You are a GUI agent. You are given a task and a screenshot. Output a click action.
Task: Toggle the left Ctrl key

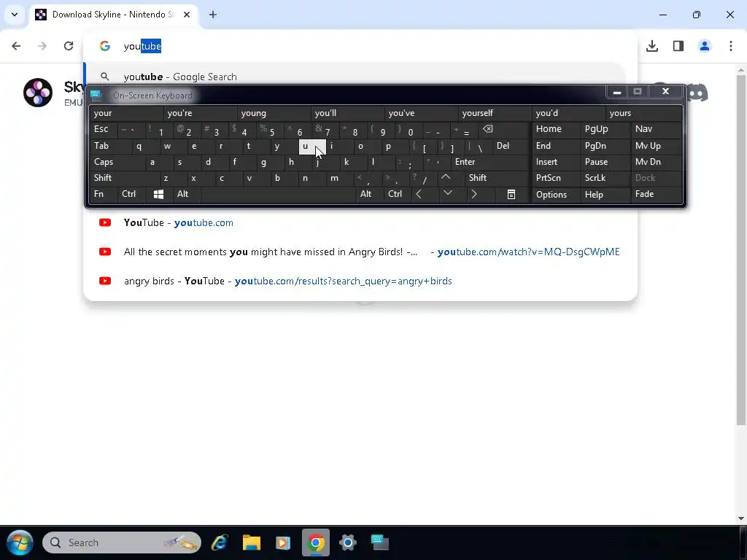(131, 194)
